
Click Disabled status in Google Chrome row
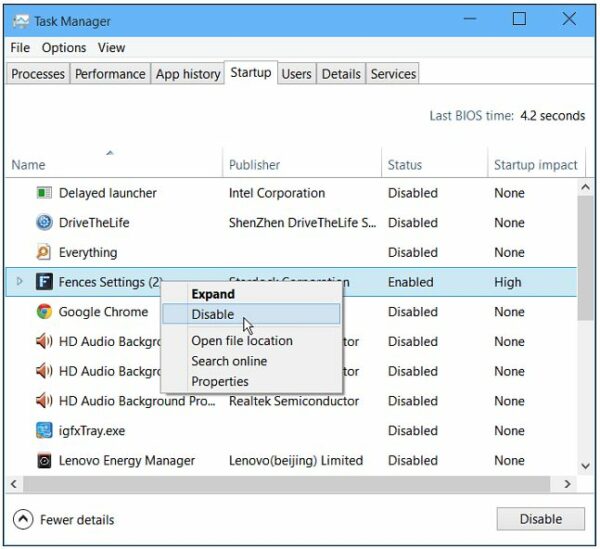click(x=412, y=312)
